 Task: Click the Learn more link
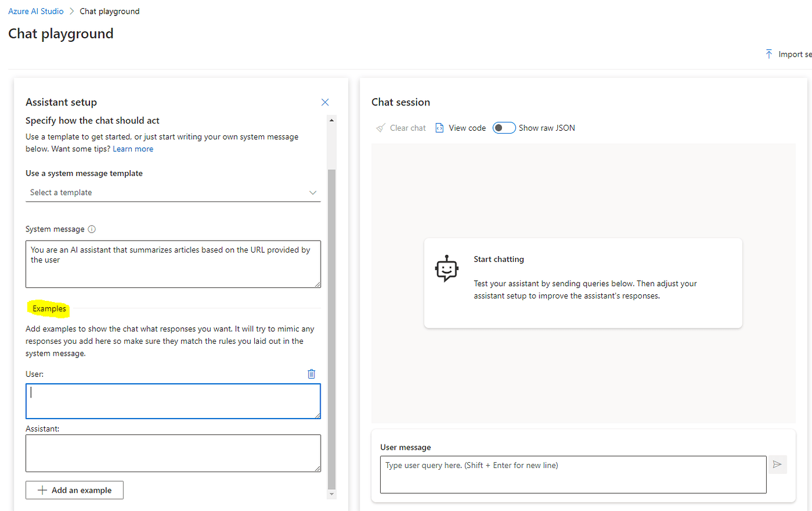coord(133,149)
